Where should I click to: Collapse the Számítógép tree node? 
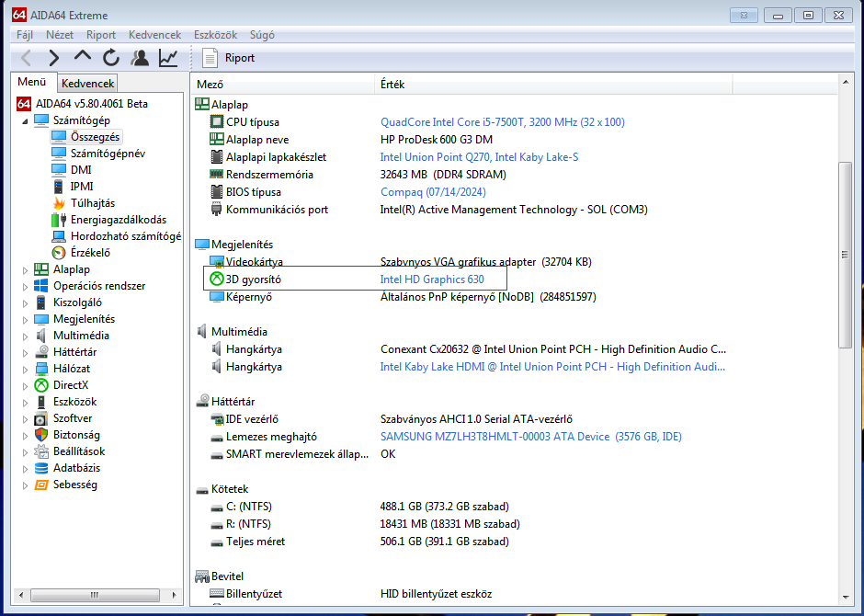tap(25, 120)
